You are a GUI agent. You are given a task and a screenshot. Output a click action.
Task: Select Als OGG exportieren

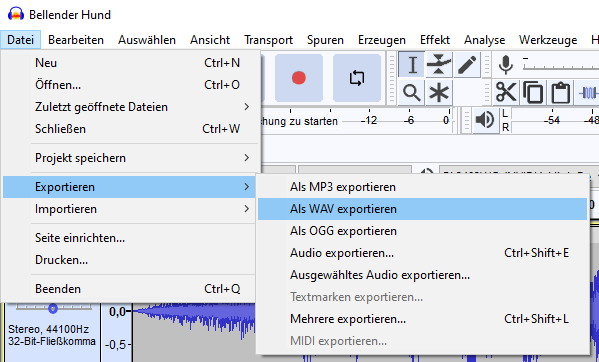422,231
